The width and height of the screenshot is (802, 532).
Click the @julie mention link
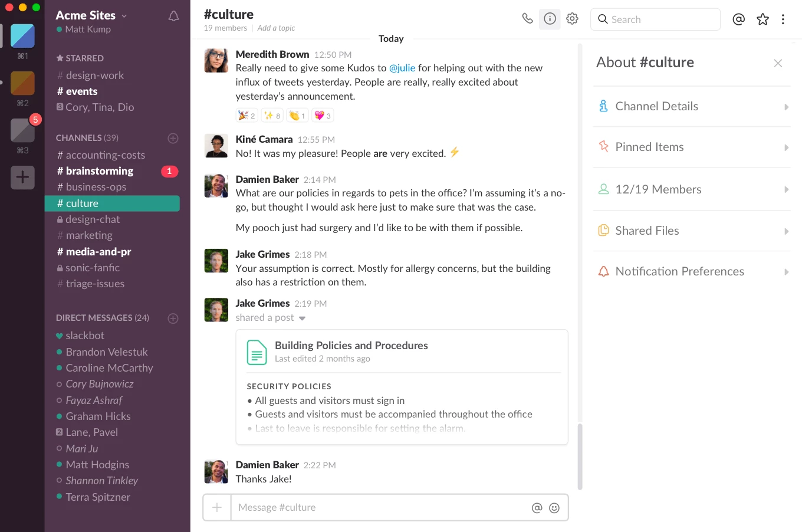(x=402, y=68)
